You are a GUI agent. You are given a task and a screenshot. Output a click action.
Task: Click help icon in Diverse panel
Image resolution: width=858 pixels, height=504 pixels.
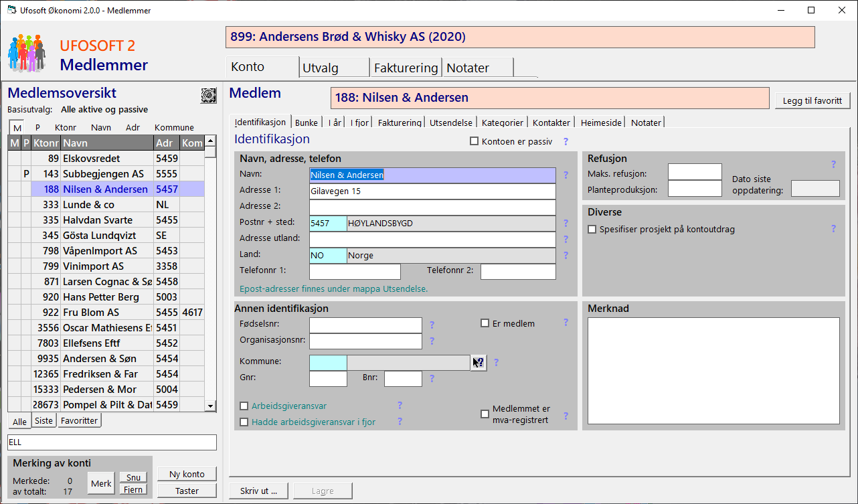pyautogui.click(x=833, y=228)
